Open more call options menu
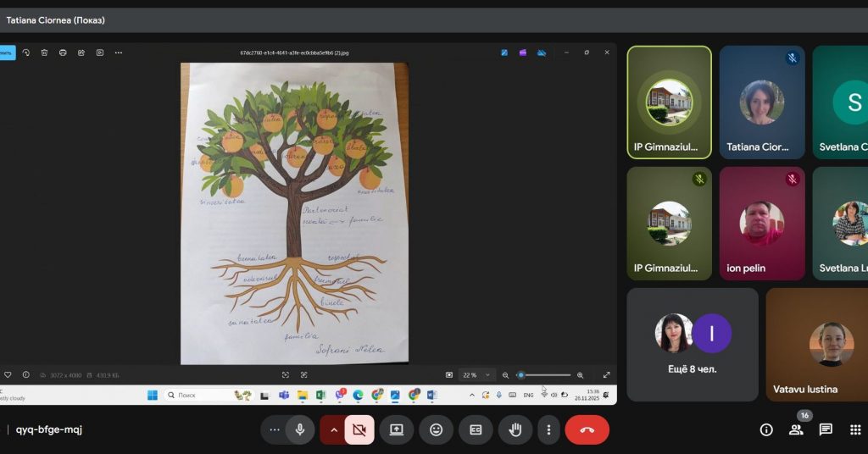Viewport: 868px width, 454px height. [548, 429]
